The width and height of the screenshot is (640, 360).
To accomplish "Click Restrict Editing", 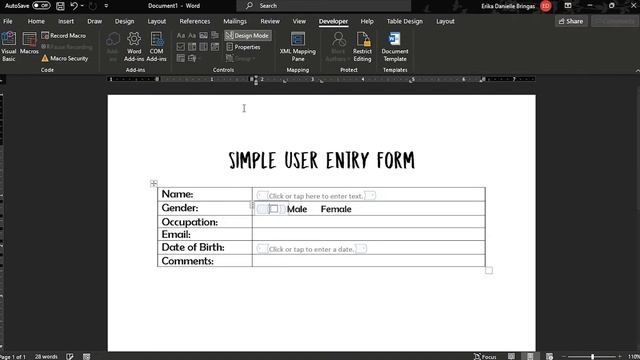I will point(362,47).
